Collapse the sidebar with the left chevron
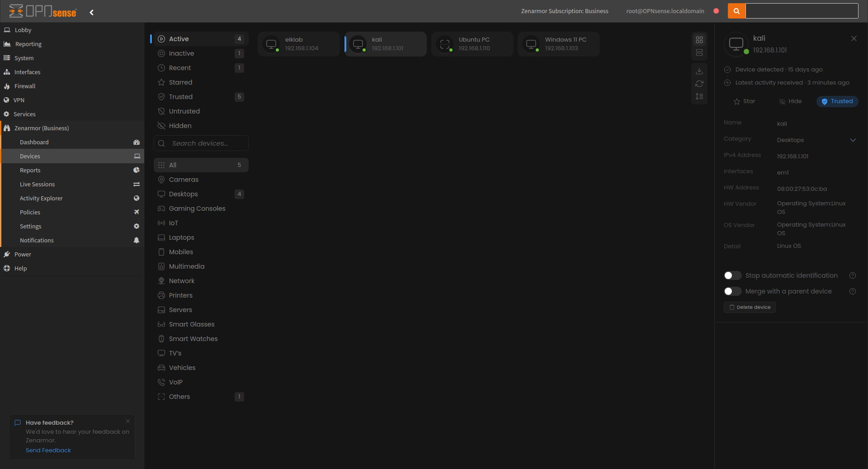Viewport: 868px width, 469px height. tap(92, 12)
